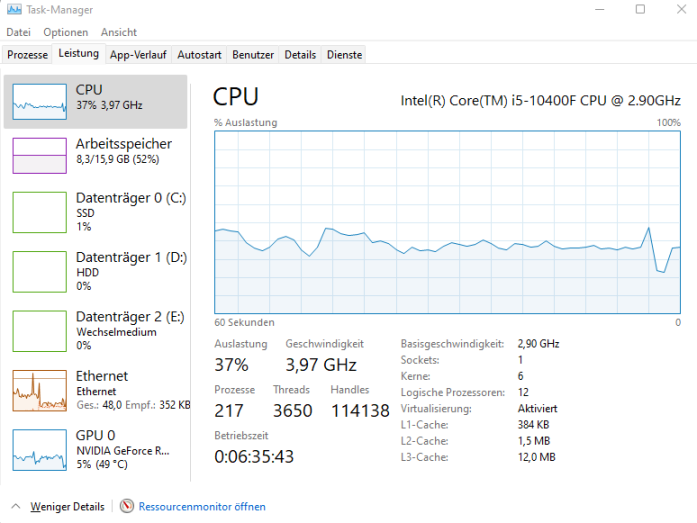Viewport: 697px width, 523px height.
Task: Select the Datenträger 1 (D:) HDD icon
Action: (x=40, y=271)
